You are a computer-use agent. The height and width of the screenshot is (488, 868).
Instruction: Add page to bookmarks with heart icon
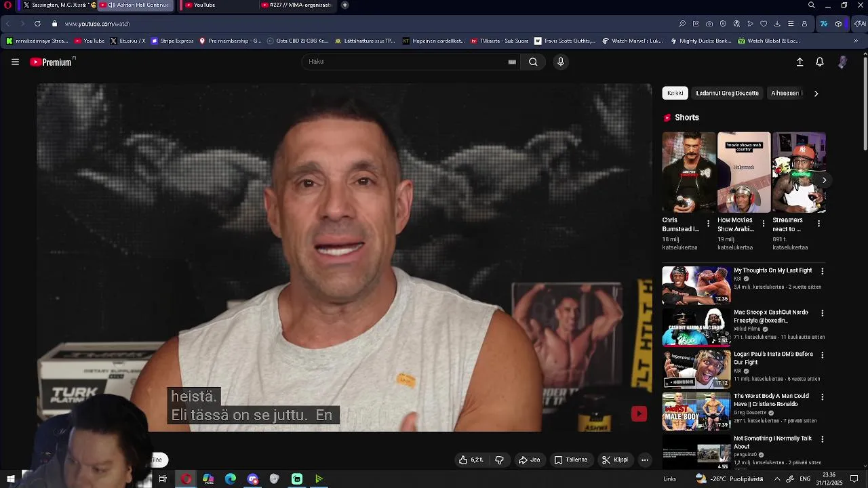[764, 24]
